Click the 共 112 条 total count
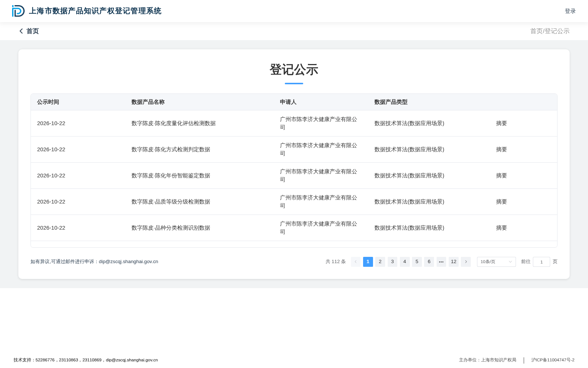This screenshot has width=588, height=368. tap(336, 262)
